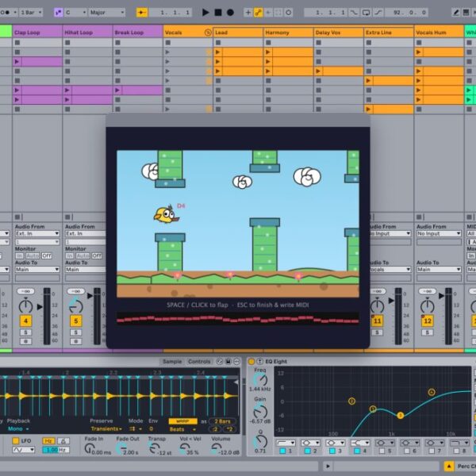
Task: Click track 5 pan knob
Action: (76, 305)
